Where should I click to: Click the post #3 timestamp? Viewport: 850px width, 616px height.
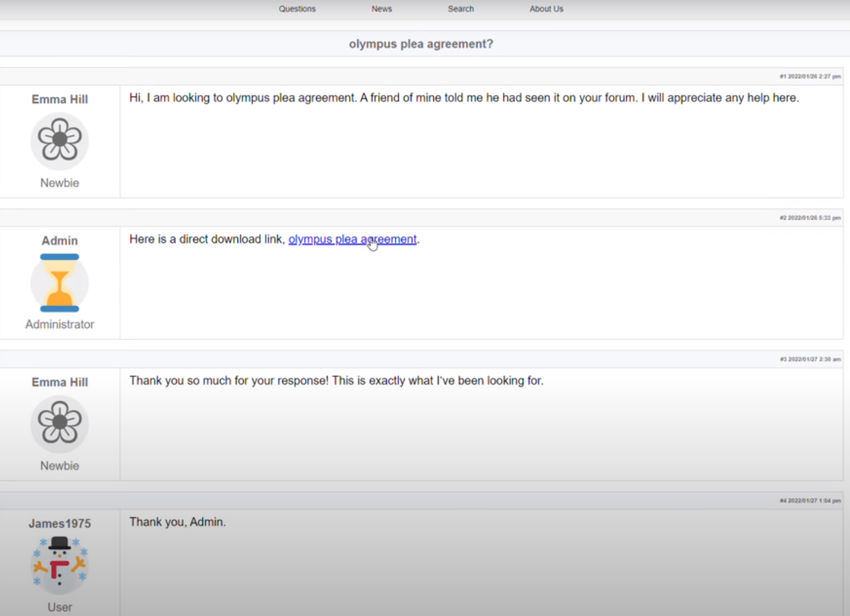tap(810, 359)
